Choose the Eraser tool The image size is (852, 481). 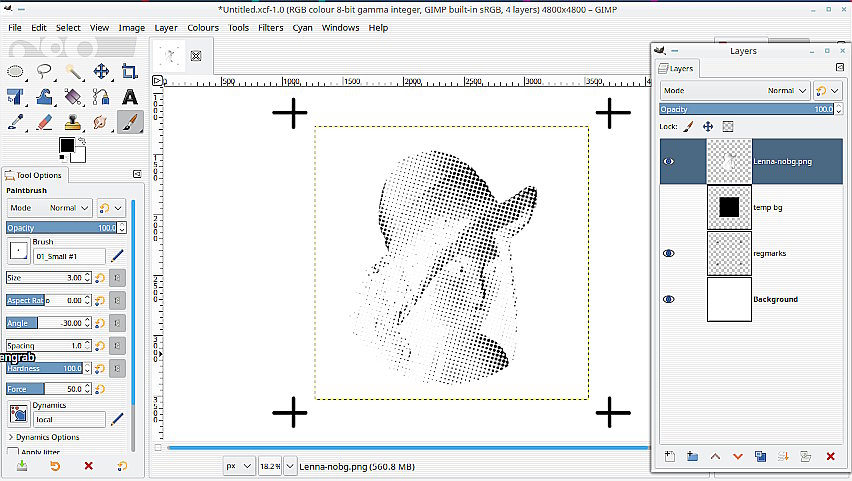44,123
